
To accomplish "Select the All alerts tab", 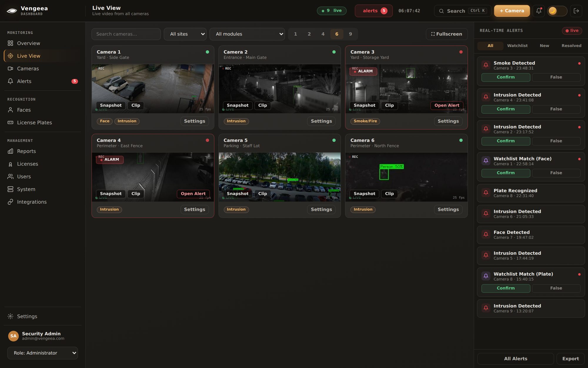I will click(x=490, y=46).
